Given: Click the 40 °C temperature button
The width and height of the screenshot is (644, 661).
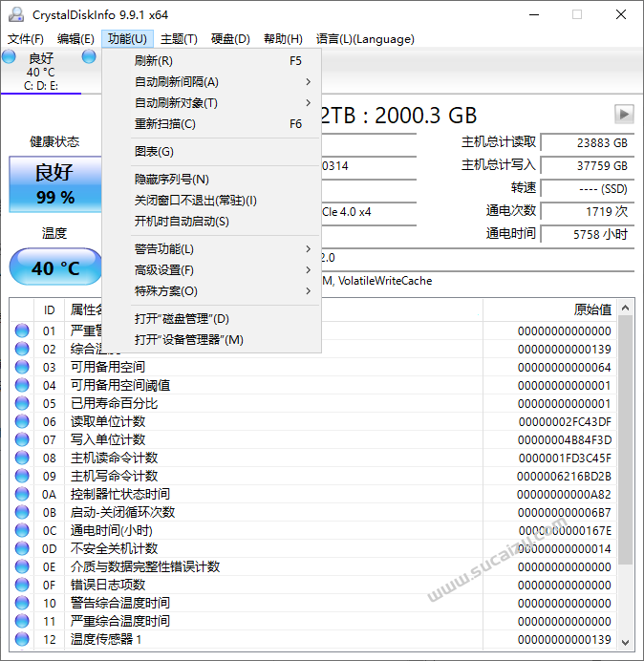Looking at the screenshot, I should click(x=55, y=267).
